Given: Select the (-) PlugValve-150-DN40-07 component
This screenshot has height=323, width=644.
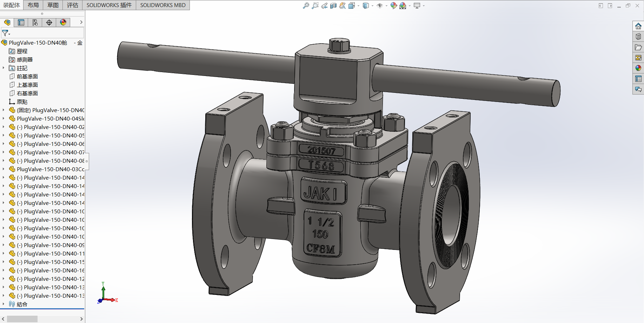Looking at the screenshot, I should [x=47, y=153].
